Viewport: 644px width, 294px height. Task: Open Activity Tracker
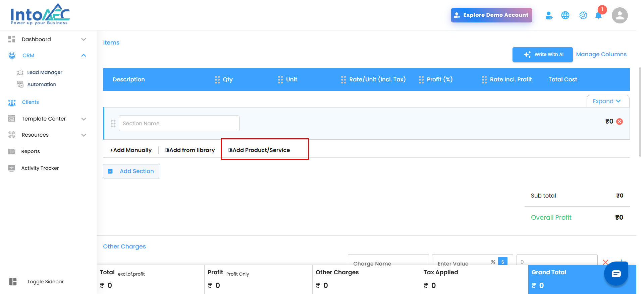point(40,168)
